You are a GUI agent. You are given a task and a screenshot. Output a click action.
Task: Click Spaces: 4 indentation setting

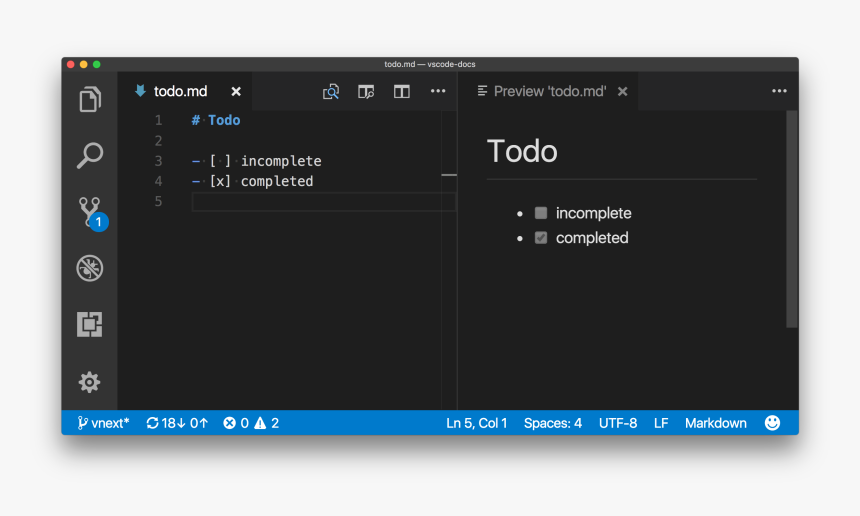tap(553, 423)
